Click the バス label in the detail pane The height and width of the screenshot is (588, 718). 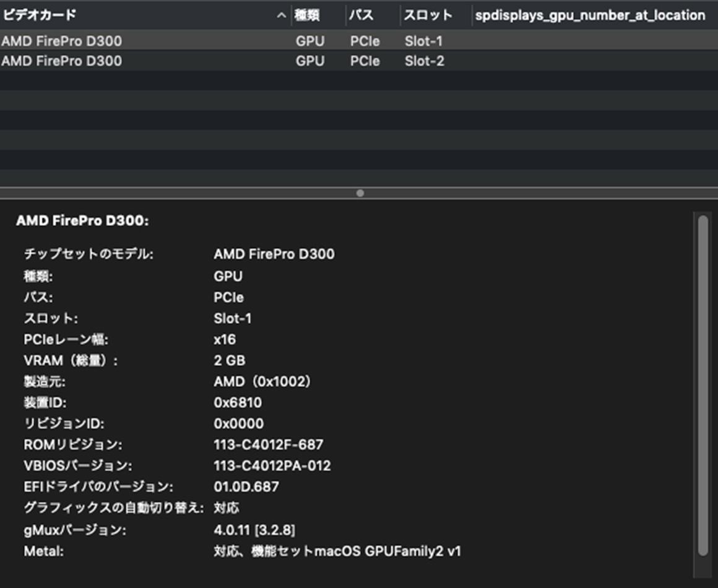[x=38, y=297]
